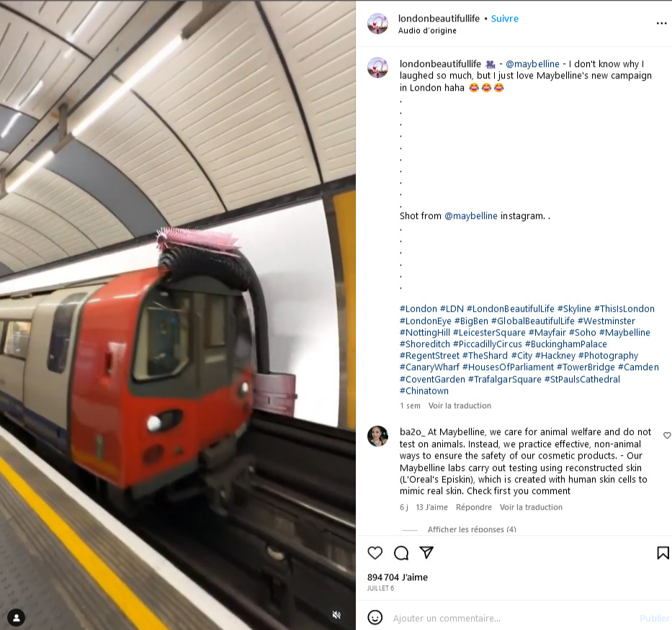This screenshot has height=630, width=672.
Task: Save post with bookmark icon
Action: pos(663,553)
